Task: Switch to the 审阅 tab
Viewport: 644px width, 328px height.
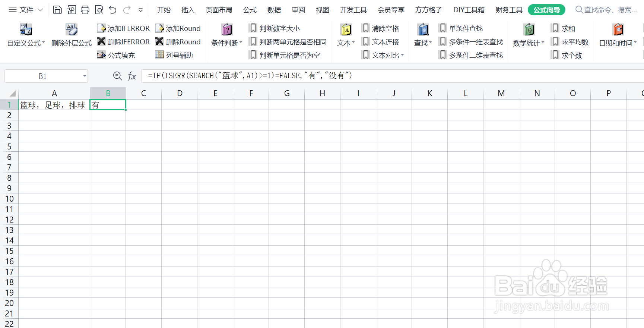Action: 298,10
